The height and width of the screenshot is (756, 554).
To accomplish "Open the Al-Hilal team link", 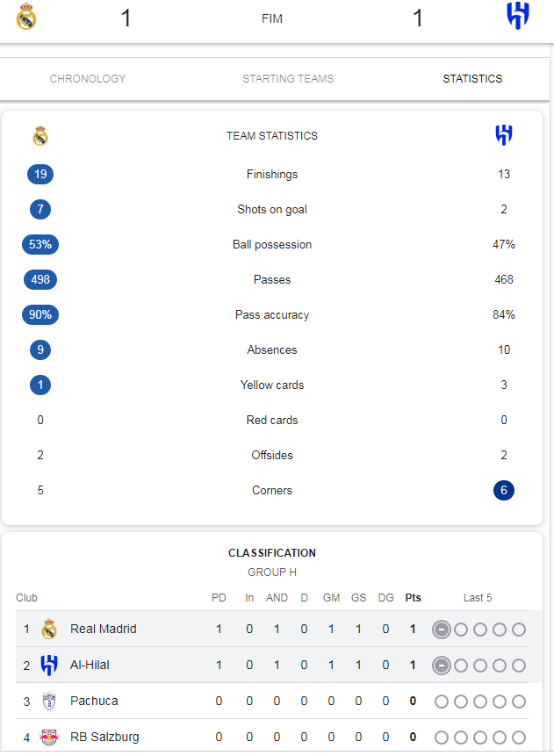I will (90, 666).
